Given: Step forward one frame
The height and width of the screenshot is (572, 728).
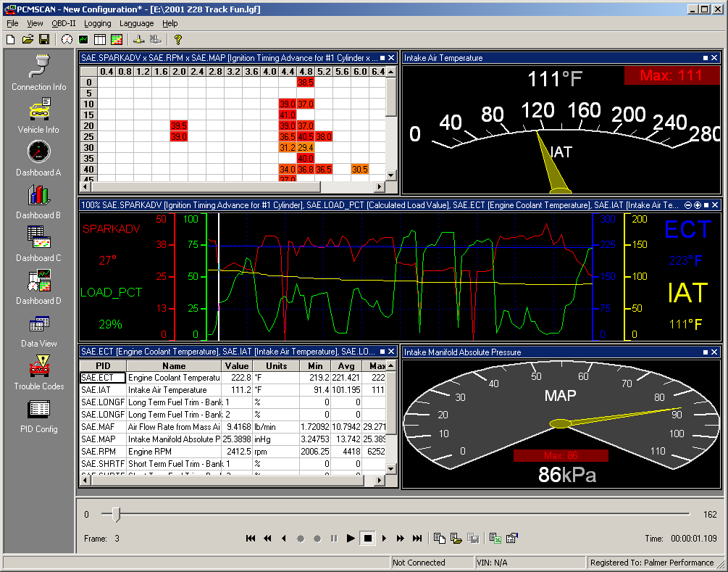Looking at the screenshot, I should [x=384, y=538].
